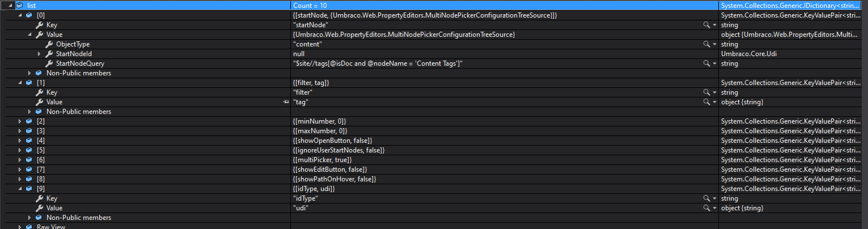
Task: Select the Non-Public members row under entry [9]
Action: tap(434, 218)
